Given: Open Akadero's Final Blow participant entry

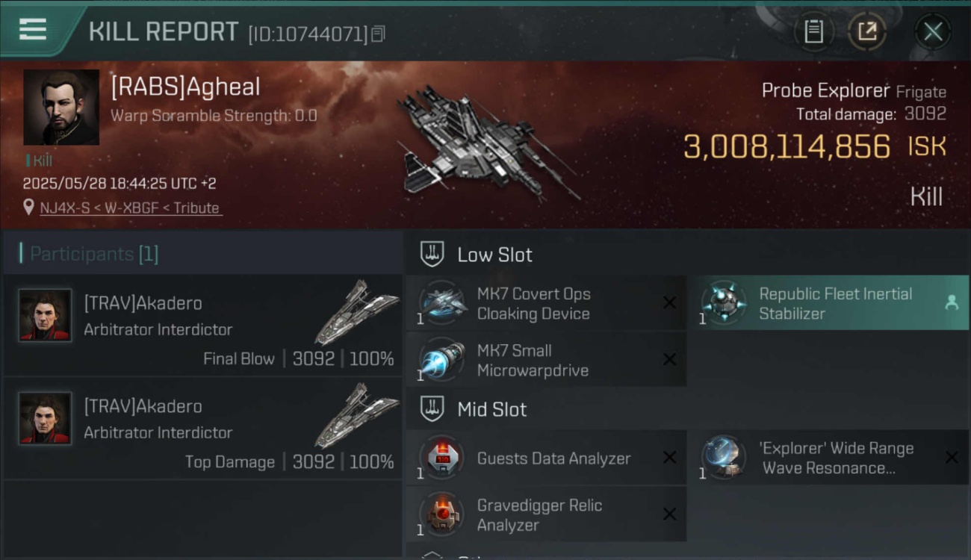Looking at the screenshot, I should (x=203, y=325).
